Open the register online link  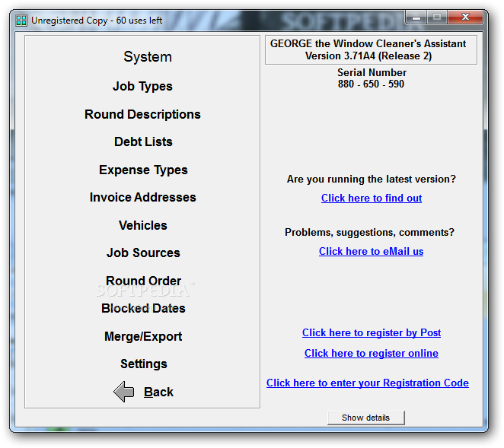coord(372,353)
